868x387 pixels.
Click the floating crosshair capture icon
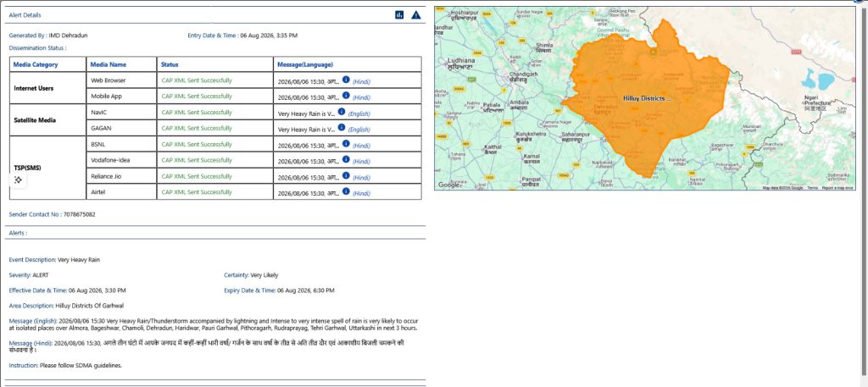18,180
